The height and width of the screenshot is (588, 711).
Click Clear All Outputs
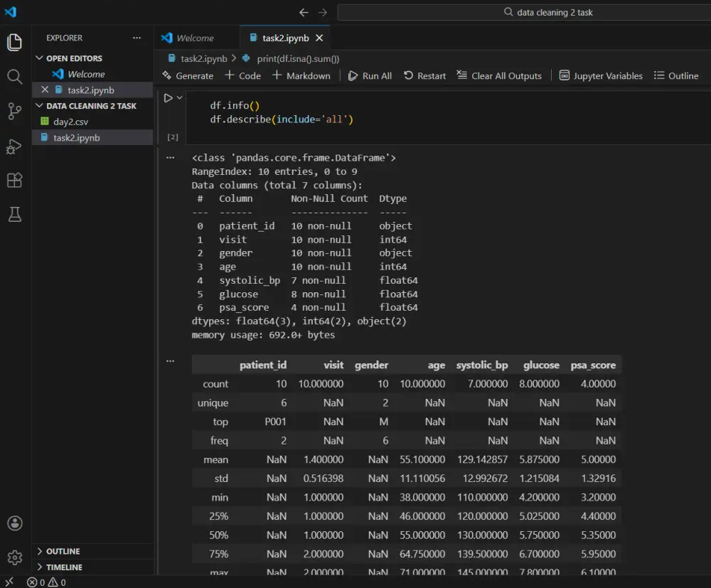(x=499, y=76)
